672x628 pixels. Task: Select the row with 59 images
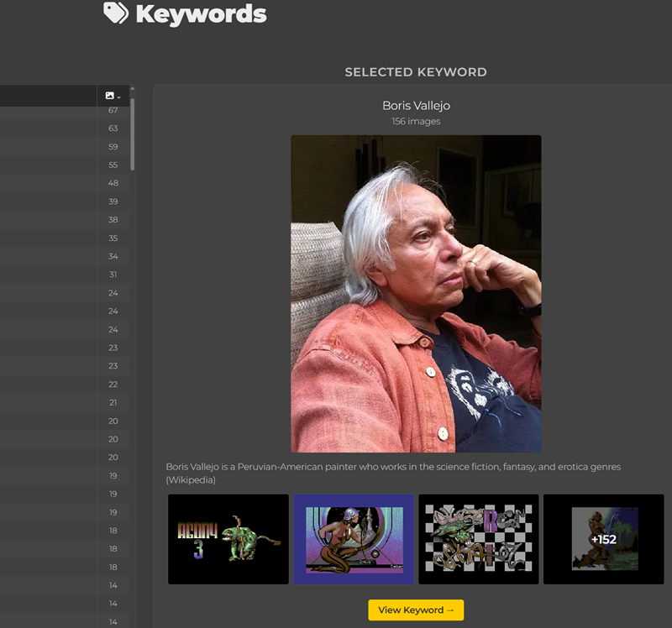(65, 146)
